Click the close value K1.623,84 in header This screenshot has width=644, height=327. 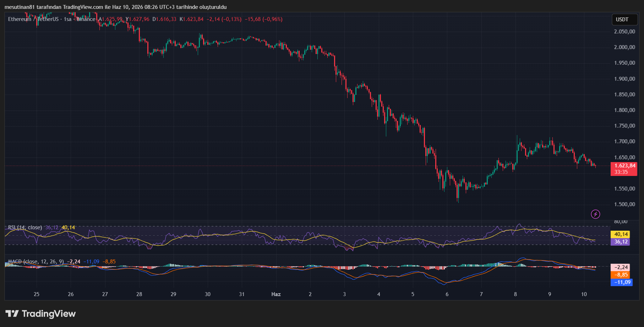192,19
